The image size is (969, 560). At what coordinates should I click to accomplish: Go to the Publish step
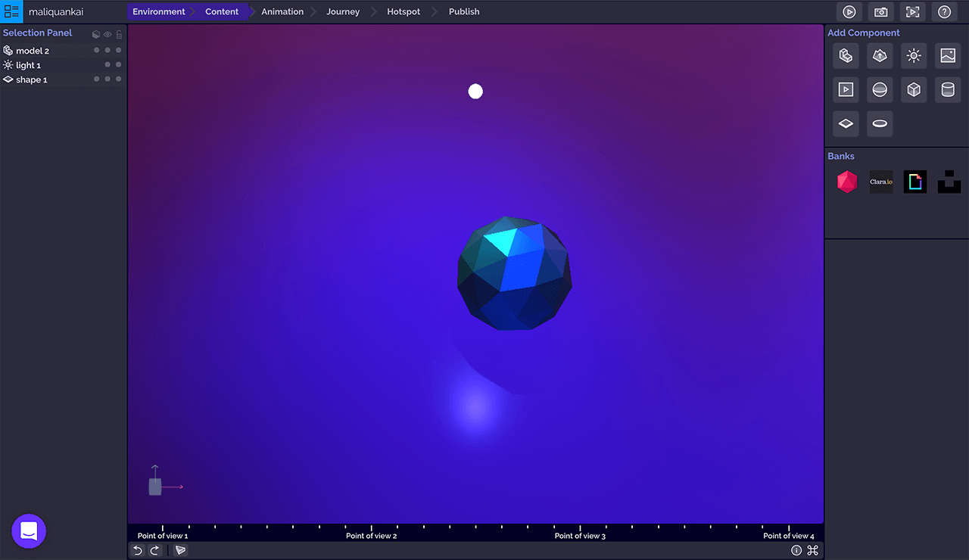pos(463,12)
